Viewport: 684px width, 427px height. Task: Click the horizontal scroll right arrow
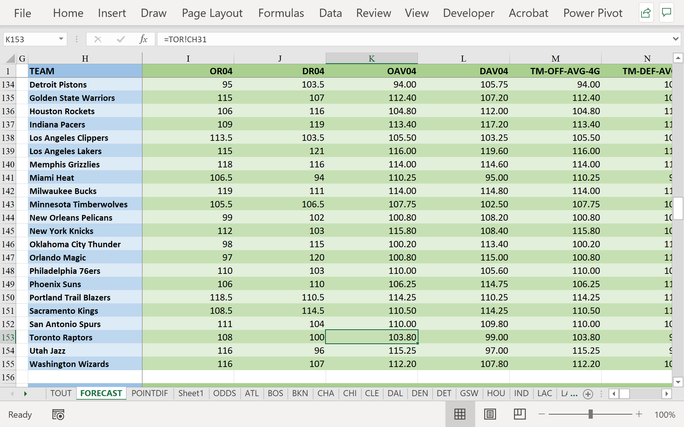[x=666, y=394]
